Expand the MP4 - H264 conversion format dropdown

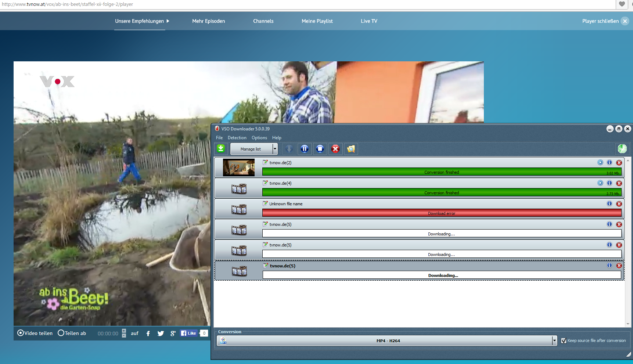click(x=554, y=340)
